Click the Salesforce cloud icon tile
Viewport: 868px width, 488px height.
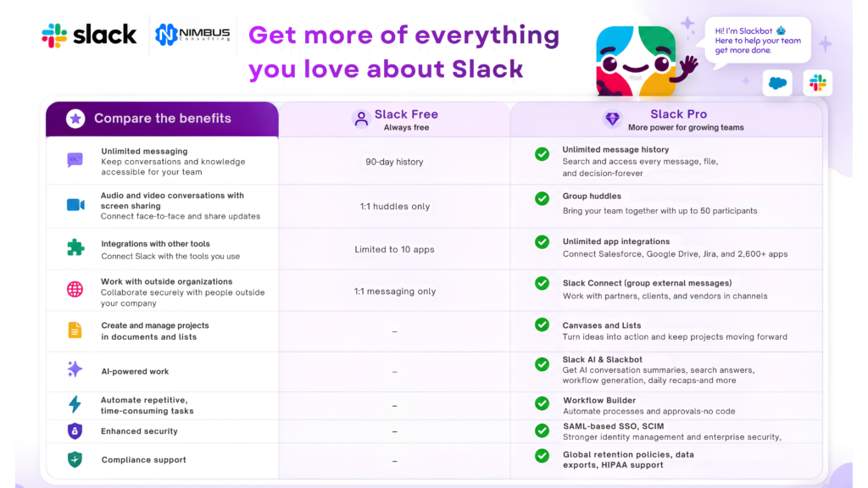coord(777,84)
